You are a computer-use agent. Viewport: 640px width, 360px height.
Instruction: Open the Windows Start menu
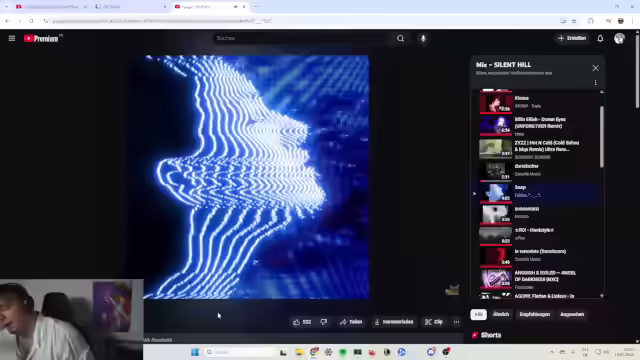(195, 352)
